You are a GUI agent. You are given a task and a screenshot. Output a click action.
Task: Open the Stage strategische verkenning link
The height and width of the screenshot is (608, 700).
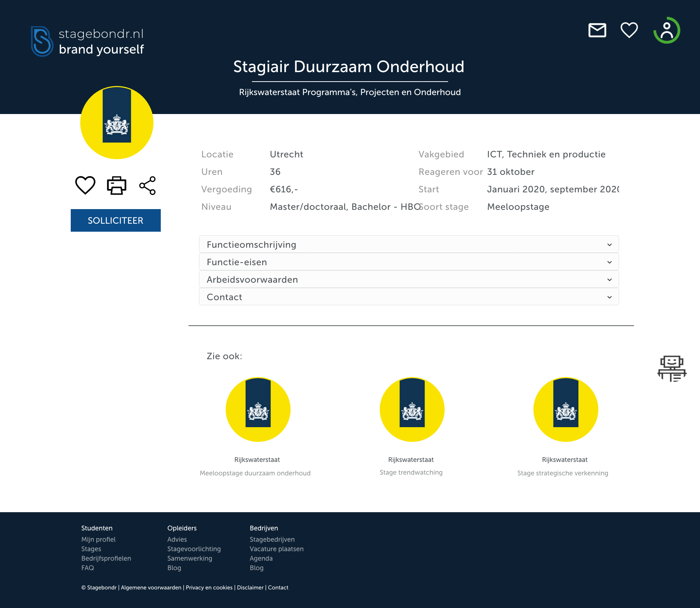tap(563, 473)
